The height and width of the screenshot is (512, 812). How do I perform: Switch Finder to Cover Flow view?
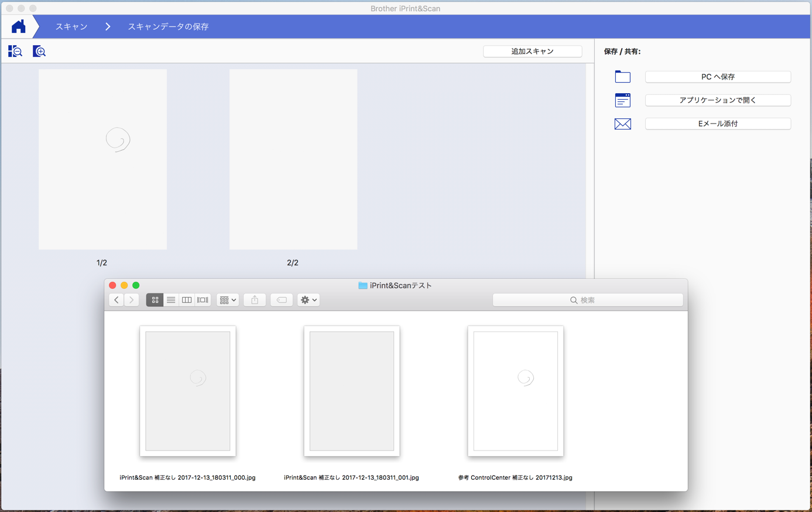pyautogui.click(x=203, y=300)
